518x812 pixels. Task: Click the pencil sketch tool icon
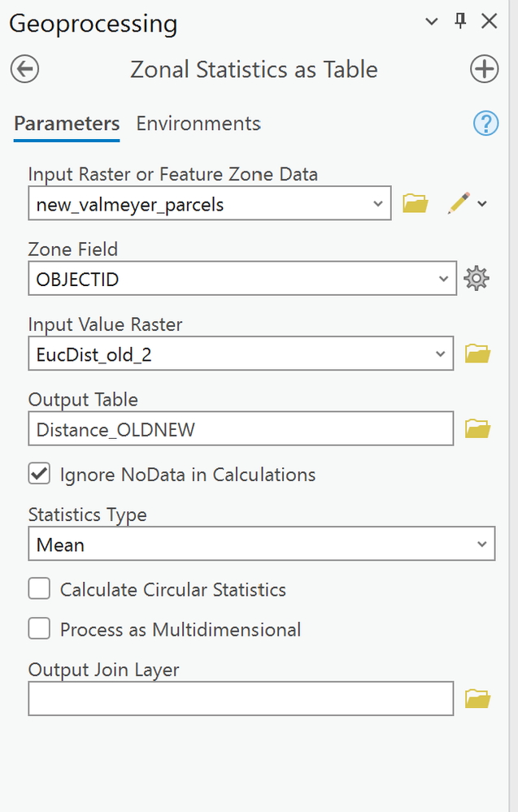click(x=459, y=203)
